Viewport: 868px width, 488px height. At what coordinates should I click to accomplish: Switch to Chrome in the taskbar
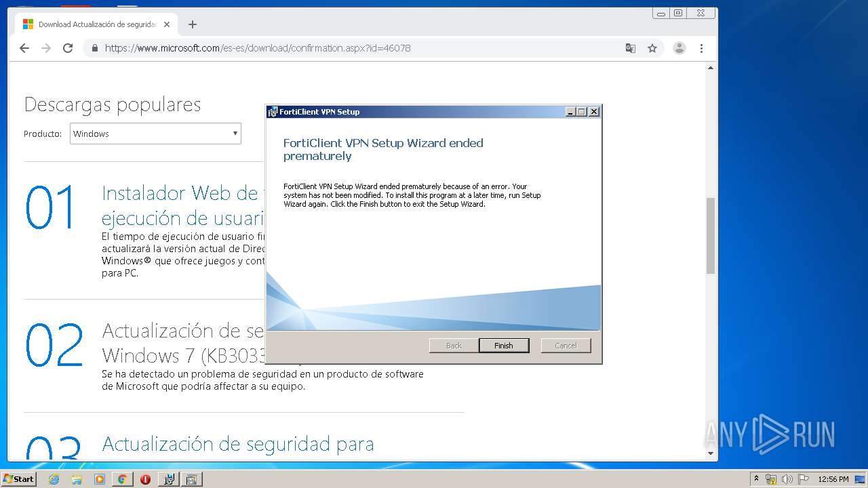click(122, 479)
